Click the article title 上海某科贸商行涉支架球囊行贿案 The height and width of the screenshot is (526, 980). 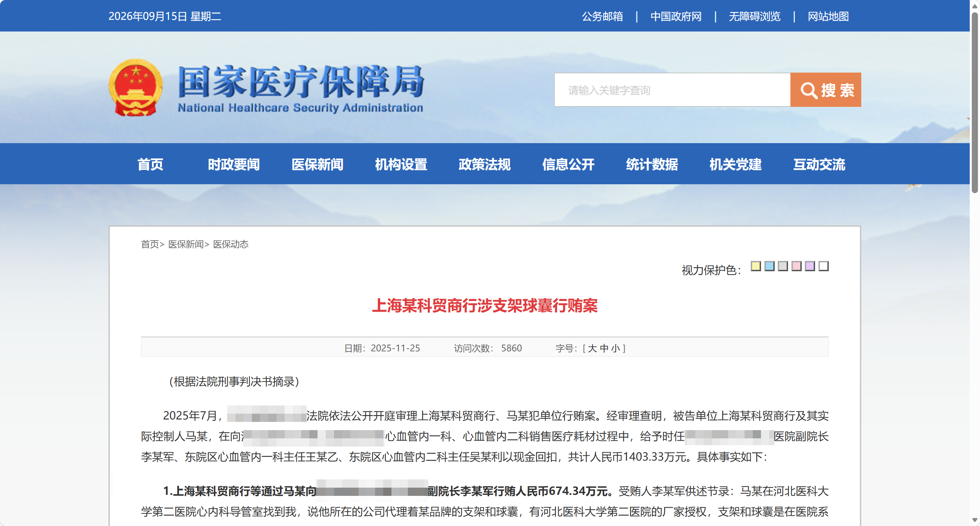coord(485,305)
